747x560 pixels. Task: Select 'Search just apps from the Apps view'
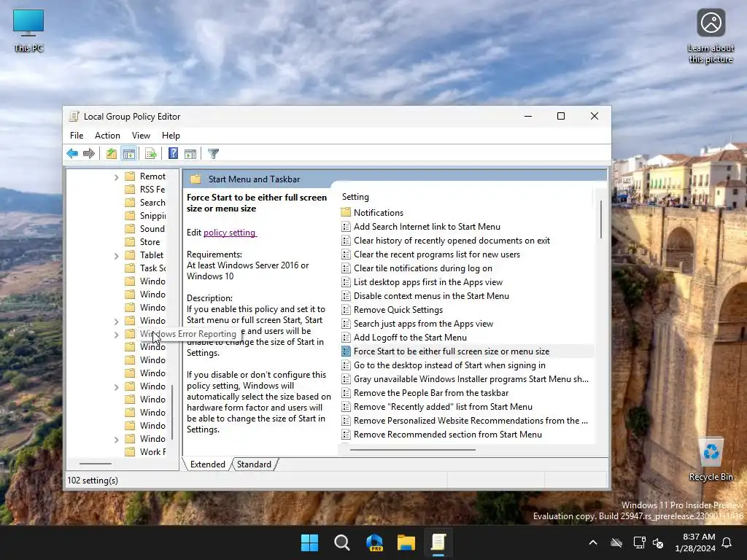click(x=423, y=324)
